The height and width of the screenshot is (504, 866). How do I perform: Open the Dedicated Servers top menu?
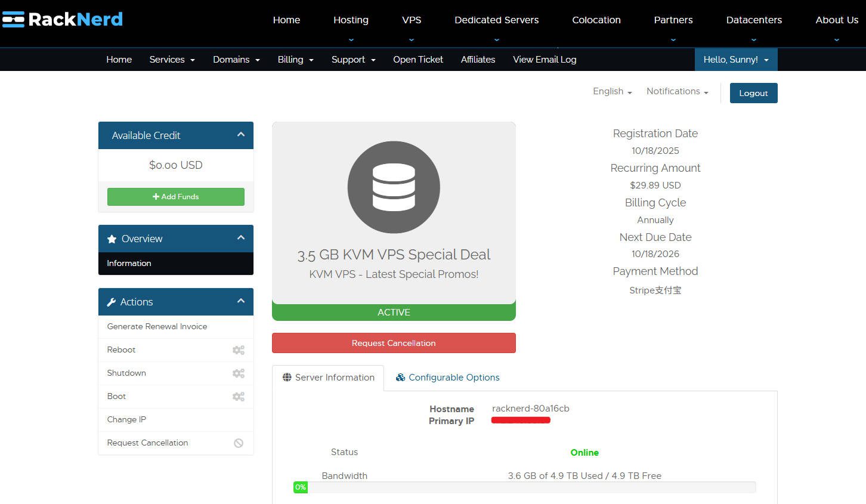[x=496, y=20]
